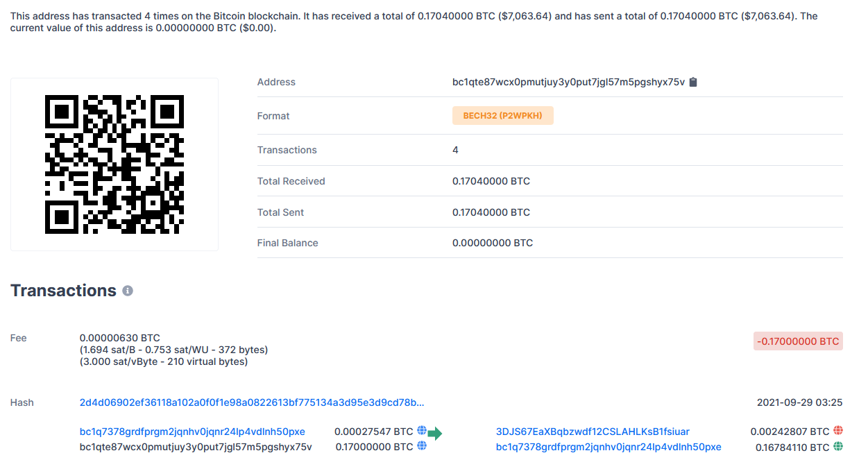Image resolution: width=868 pixels, height=469 pixels.
Task: Open the address QR code image
Action: click(x=114, y=164)
